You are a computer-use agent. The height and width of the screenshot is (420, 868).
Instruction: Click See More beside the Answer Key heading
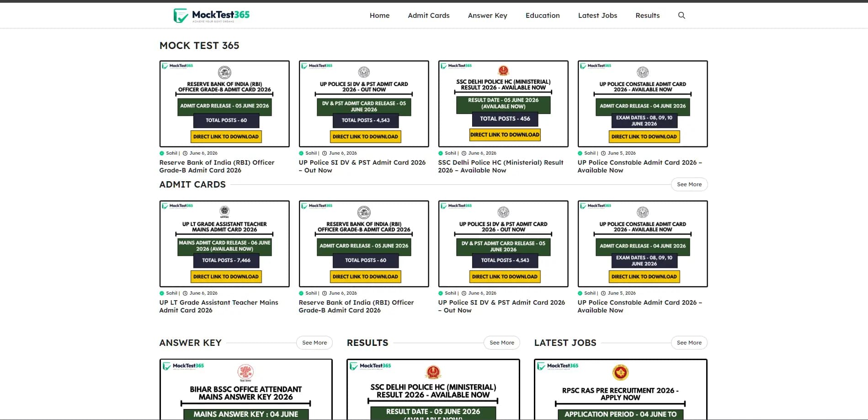(x=314, y=343)
